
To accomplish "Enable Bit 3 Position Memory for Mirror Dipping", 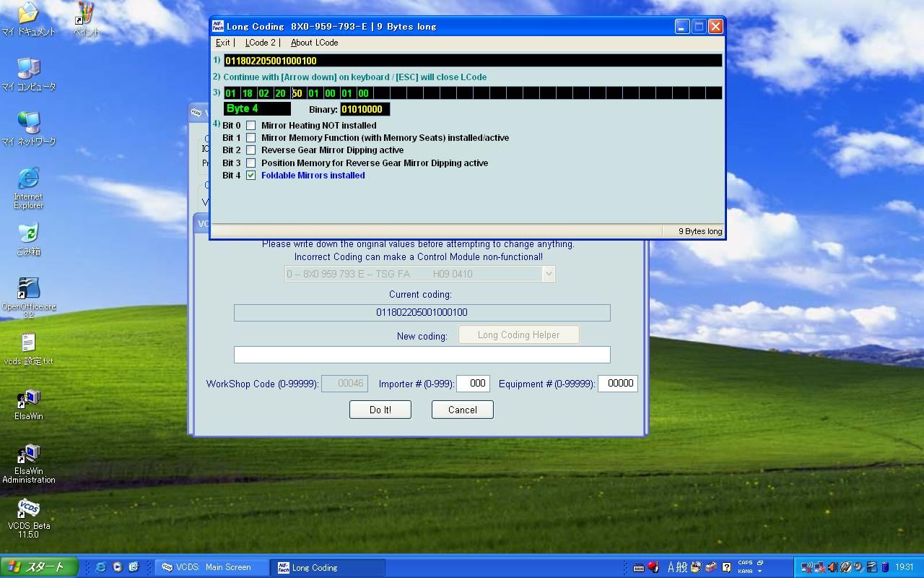I will (251, 163).
